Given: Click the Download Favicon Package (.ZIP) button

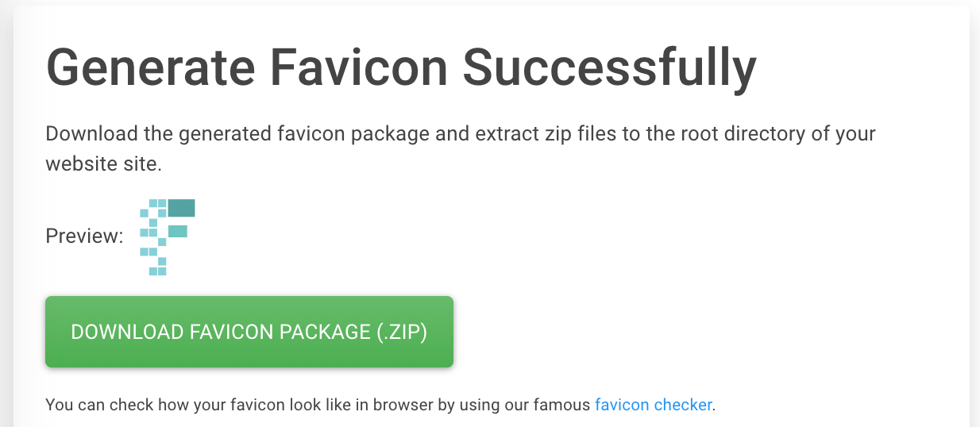Looking at the screenshot, I should click(249, 332).
